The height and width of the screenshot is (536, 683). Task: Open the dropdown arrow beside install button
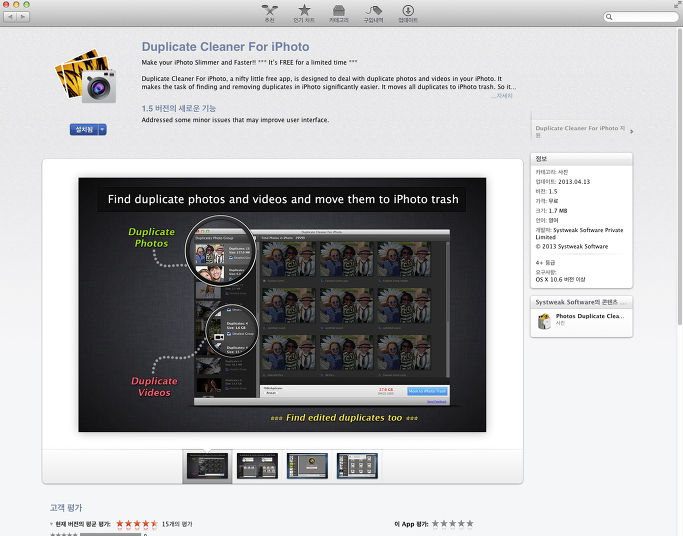click(x=102, y=129)
